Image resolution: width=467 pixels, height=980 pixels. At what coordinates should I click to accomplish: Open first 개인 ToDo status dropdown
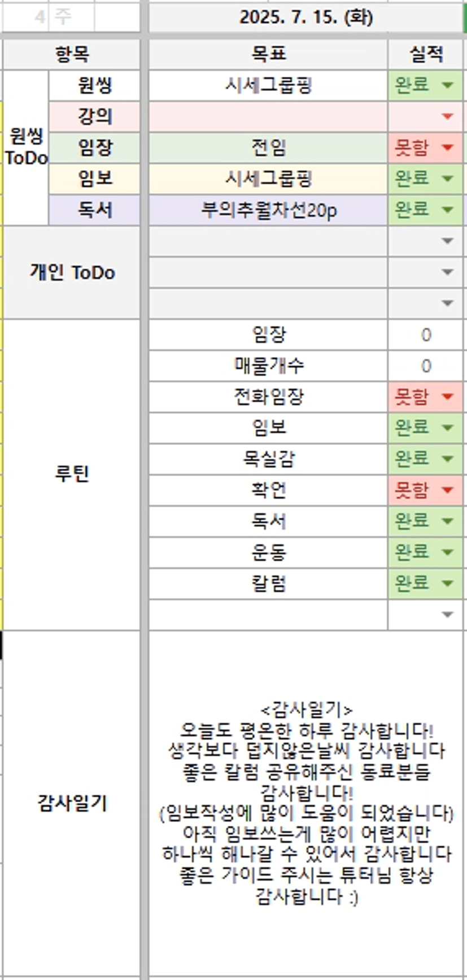pos(447,241)
